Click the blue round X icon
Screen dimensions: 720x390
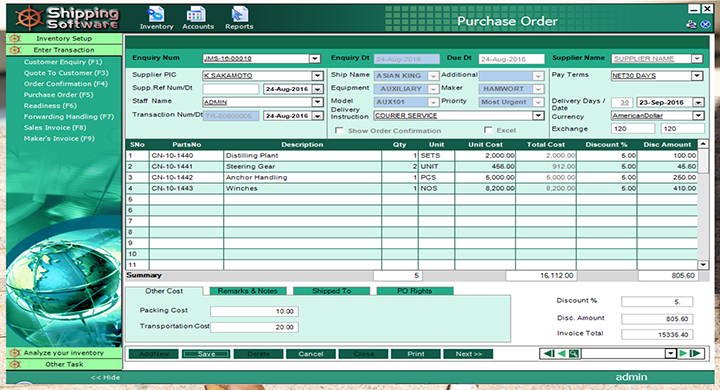706,24
